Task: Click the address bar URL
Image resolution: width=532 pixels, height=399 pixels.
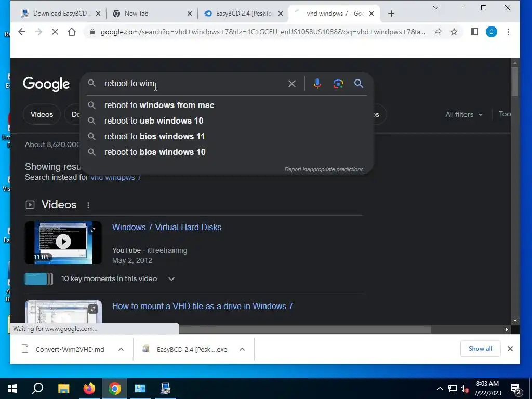Action: (263, 32)
